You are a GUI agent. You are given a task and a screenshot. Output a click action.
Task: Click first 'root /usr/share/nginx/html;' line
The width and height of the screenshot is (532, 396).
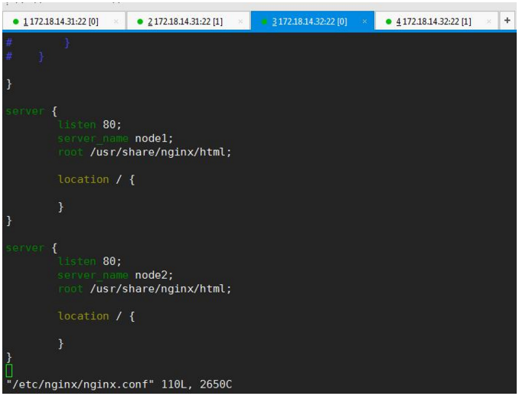[x=145, y=152]
